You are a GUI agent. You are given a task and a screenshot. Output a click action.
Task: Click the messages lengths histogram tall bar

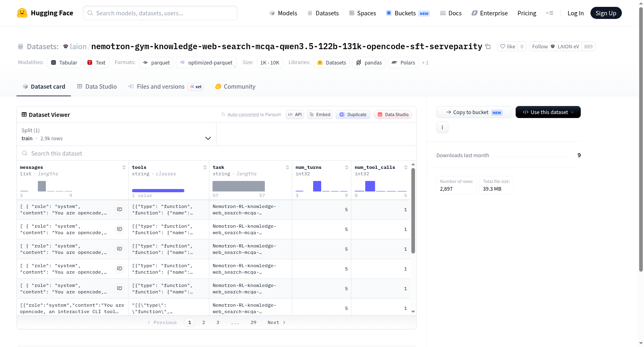42,186
